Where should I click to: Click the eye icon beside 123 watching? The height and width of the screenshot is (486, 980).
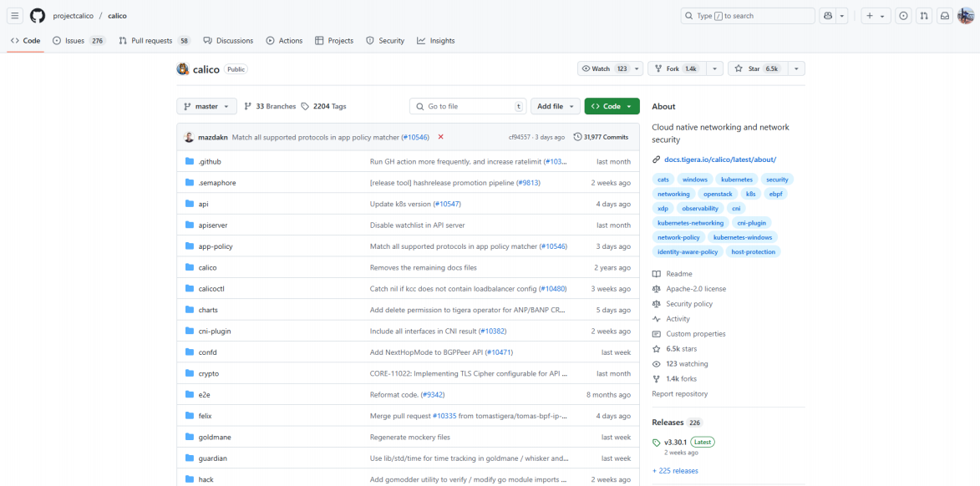point(656,363)
